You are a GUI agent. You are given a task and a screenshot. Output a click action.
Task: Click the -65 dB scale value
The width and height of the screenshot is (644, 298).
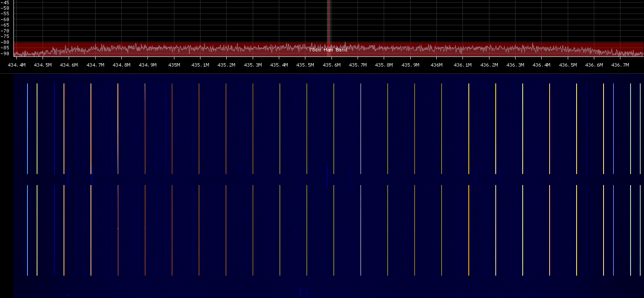(5, 25)
